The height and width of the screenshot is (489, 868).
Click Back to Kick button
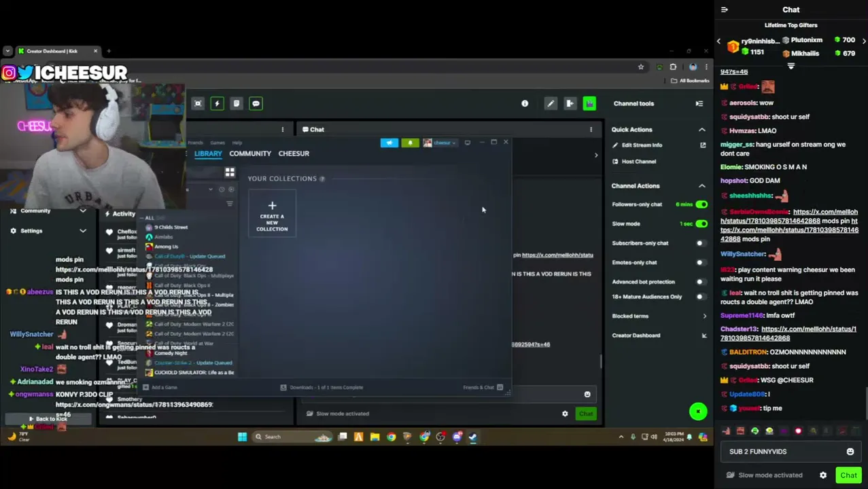pos(47,419)
